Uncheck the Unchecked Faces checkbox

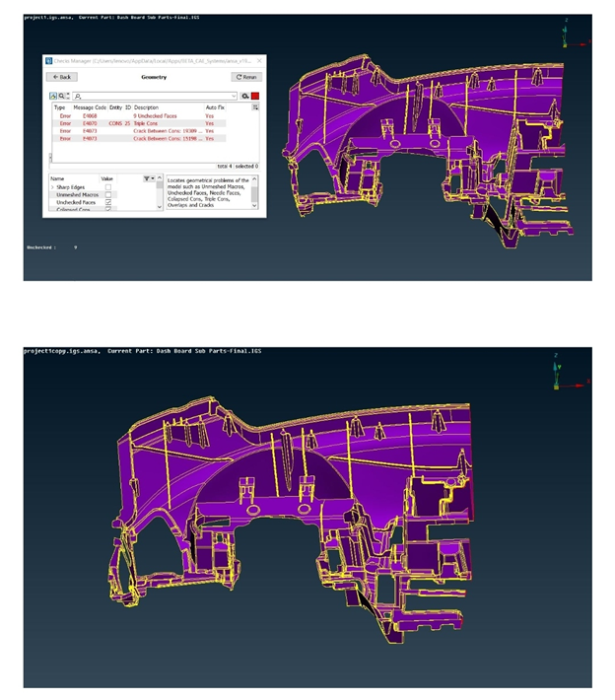pos(108,202)
